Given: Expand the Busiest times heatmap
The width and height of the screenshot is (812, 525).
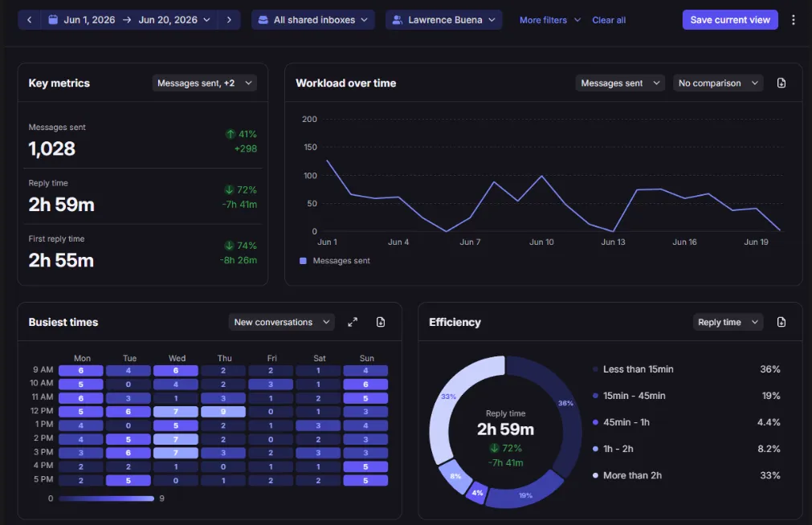Looking at the screenshot, I should 353,322.
